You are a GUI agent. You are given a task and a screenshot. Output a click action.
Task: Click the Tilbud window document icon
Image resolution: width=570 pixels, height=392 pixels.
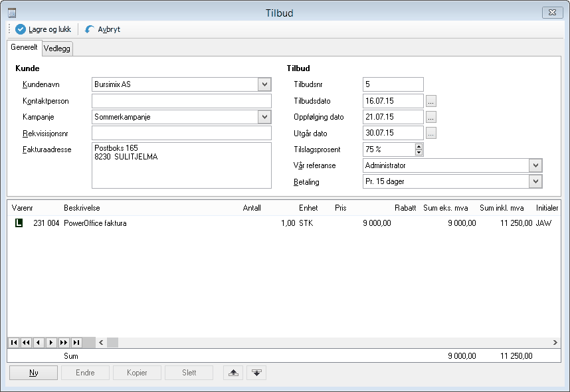[12, 13]
